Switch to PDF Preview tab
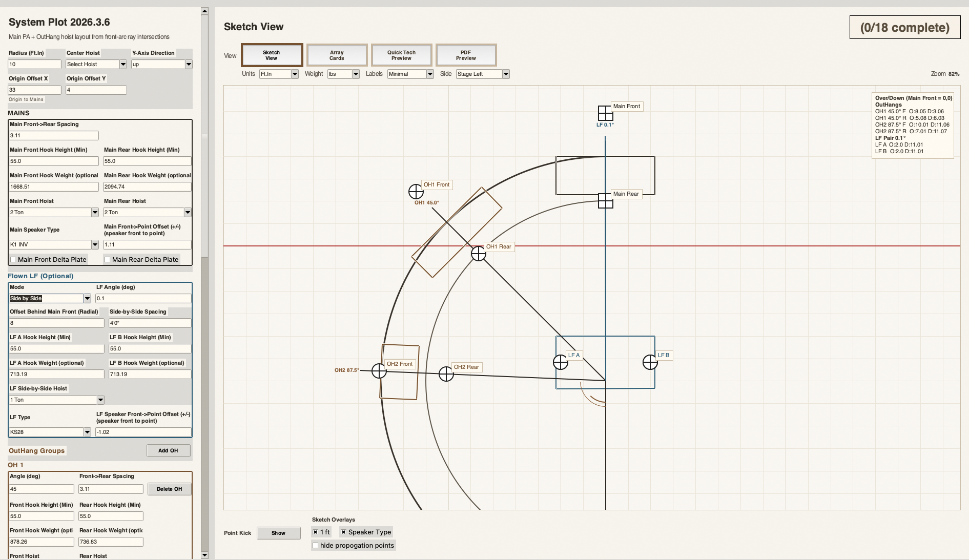969x560 pixels. [466, 55]
